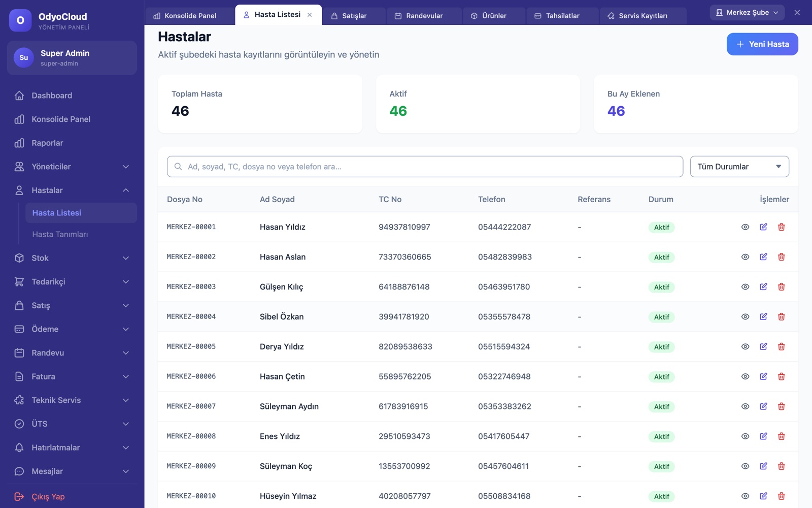Viewport: 812px width, 508px height.
Task: Expand the Yöneticiler sidebar menu
Action: pos(72,167)
